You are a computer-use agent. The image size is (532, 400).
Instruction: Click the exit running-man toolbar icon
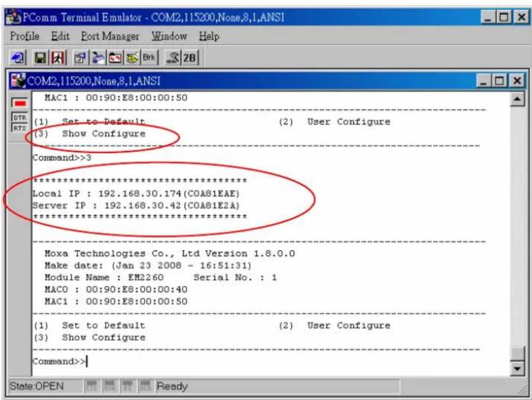[58, 58]
